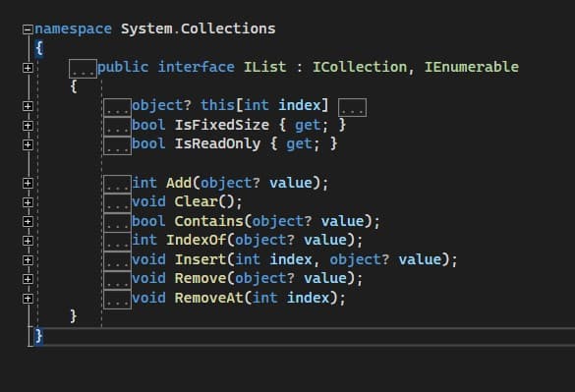The width and height of the screenshot is (575, 392).
Task: Expand plus box beside void Remove method
Action: 28,279
